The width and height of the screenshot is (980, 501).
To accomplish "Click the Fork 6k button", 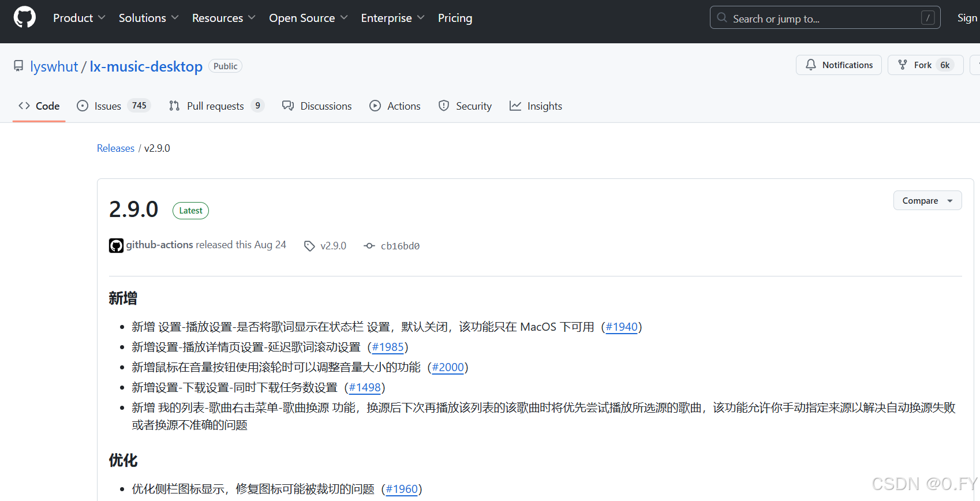I will (x=926, y=65).
